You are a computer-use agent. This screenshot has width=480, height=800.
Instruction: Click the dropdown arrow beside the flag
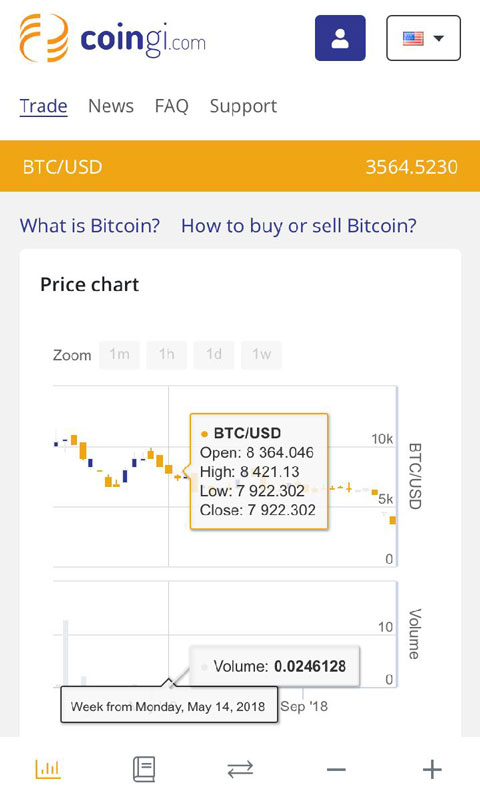(x=438, y=38)
